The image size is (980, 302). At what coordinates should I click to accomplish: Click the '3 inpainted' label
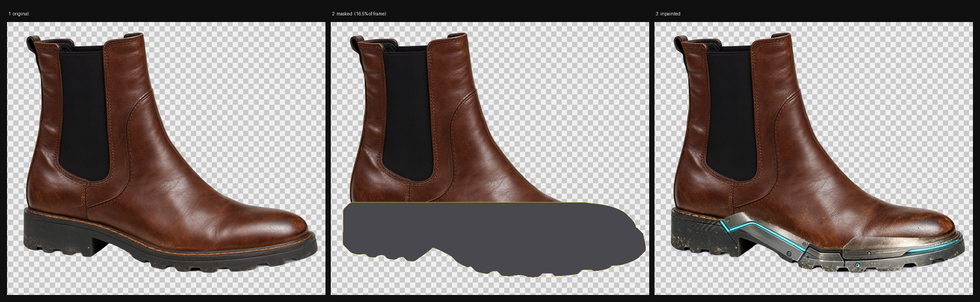point(668,14)
